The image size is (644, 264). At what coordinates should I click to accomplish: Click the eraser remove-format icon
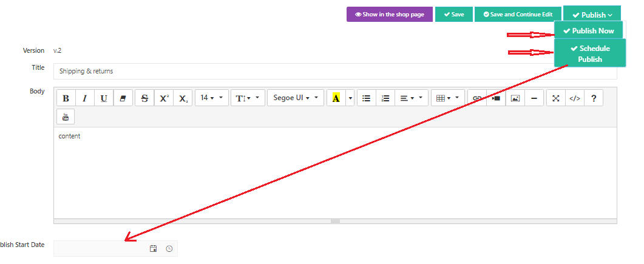123,98
